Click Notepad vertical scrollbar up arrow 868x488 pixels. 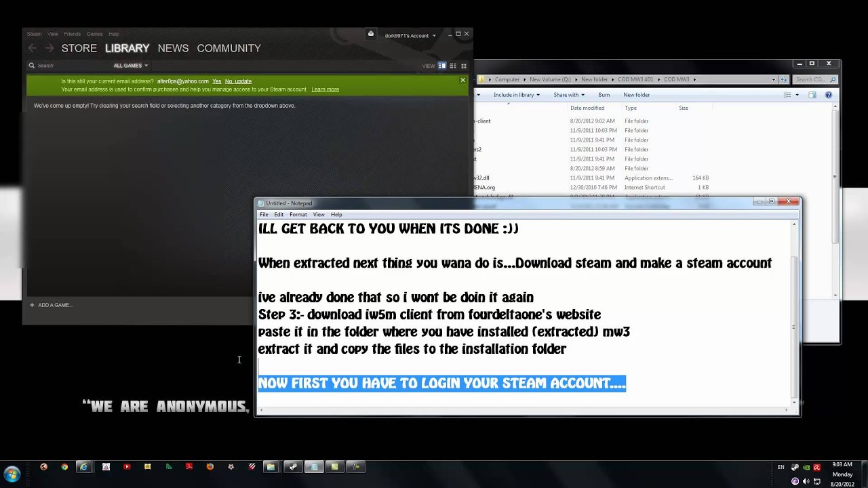[793, 224]
